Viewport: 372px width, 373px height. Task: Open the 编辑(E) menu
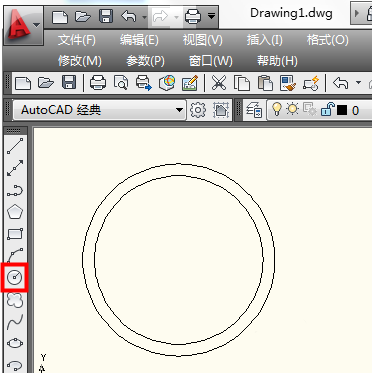coord(139,40)
